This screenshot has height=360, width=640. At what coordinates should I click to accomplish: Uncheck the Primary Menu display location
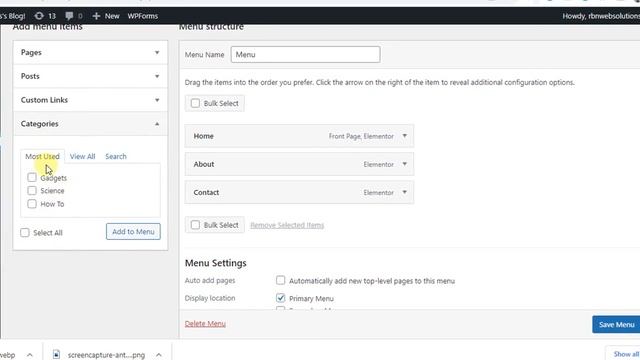point(280,298)
